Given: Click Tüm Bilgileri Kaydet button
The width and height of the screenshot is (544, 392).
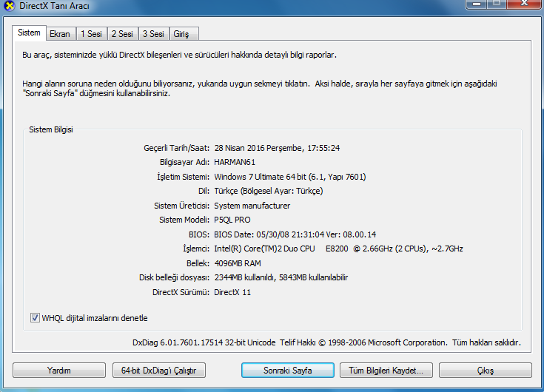Looking at the screenshot, I should [386, 370].
